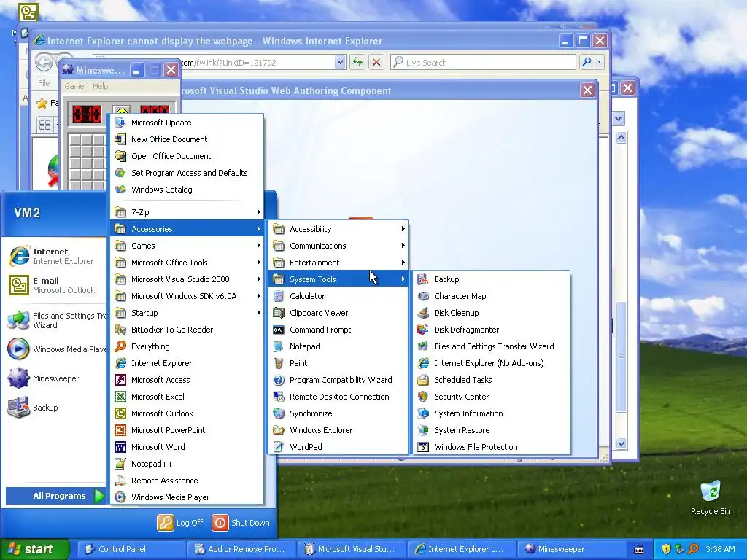
Task: Launch Paint
Action: pos(338,363)
